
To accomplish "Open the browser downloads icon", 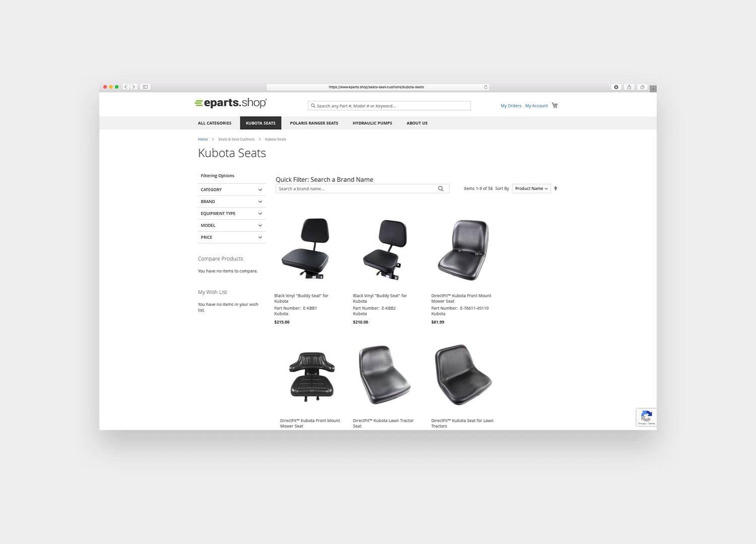I will tap(616, 87).
